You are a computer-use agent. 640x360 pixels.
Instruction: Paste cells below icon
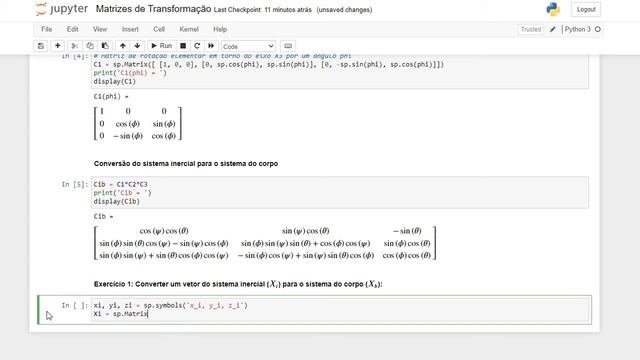(x=105, y=46)
